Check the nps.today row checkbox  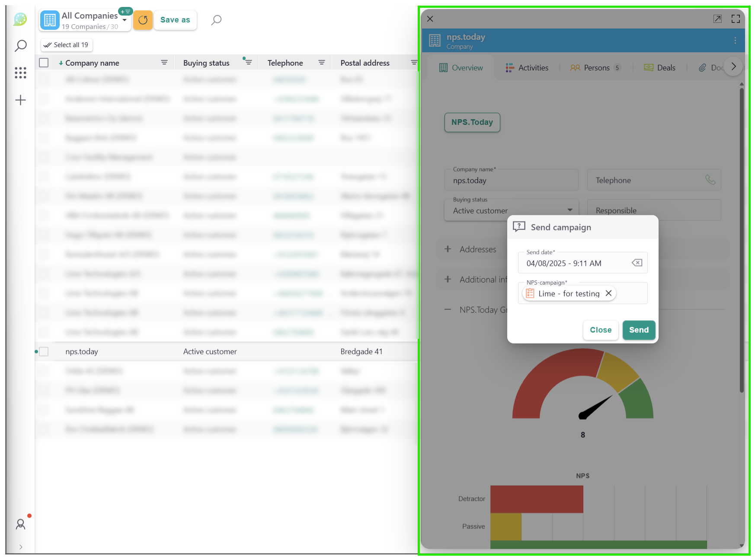pyautogui.click(x=44, y=352)
